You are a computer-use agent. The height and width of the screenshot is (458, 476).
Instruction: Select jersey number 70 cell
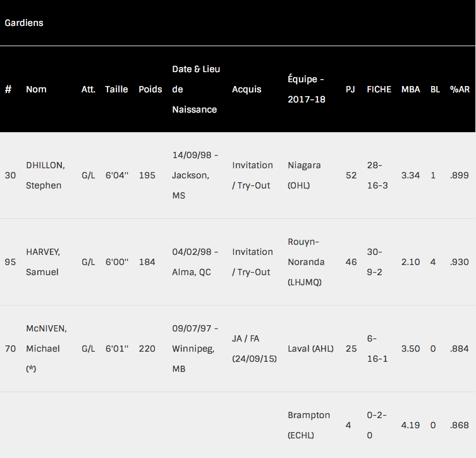10,349
